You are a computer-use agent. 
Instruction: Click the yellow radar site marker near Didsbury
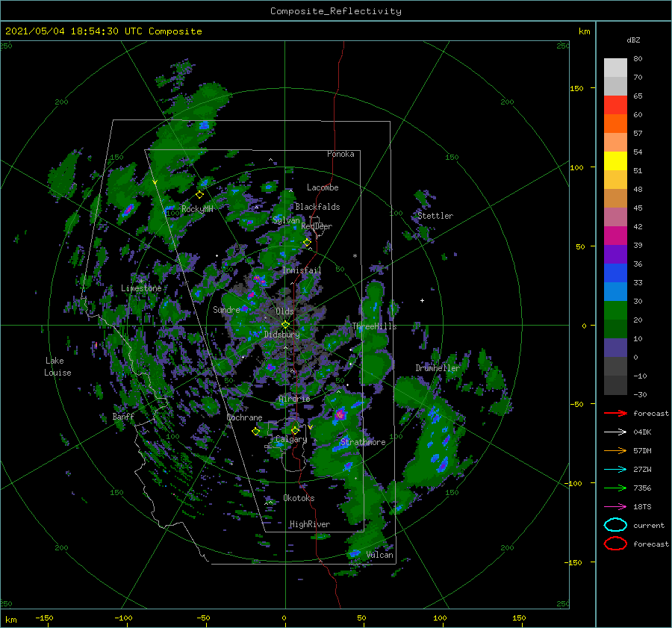(285, 325)
